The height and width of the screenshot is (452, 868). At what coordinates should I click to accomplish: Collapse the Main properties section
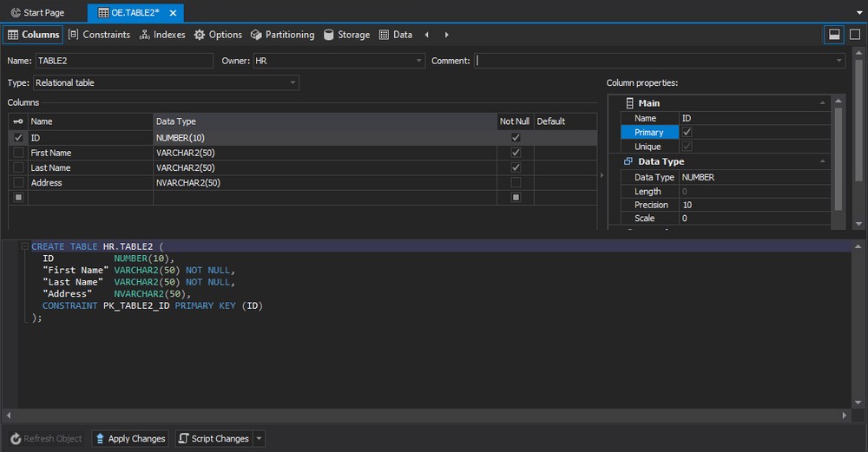point(822,103)
